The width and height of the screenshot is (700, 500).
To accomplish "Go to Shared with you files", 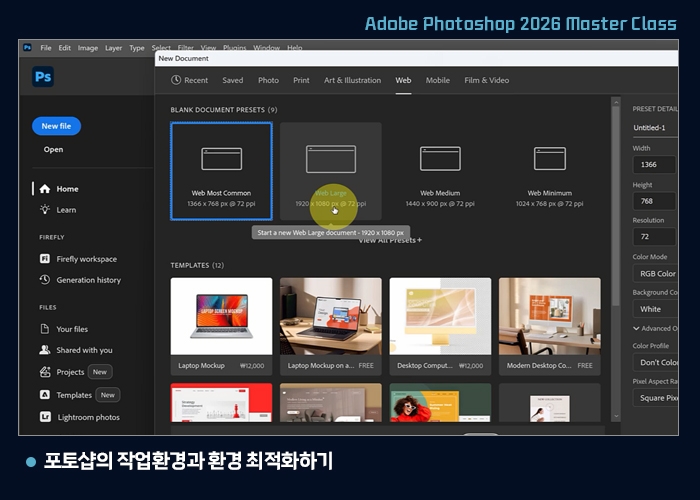I will [x=84, y=350].
